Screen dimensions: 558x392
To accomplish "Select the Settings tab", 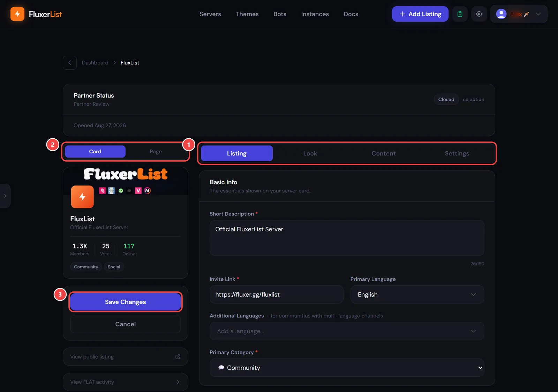I will click(x=457, y=153).
